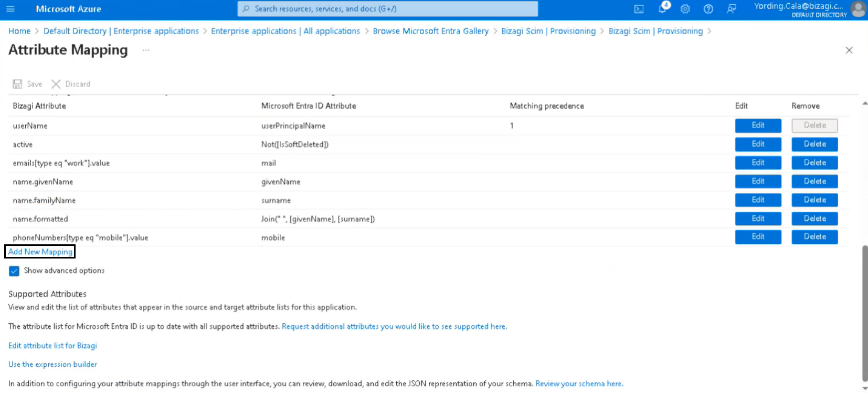Select the userPrincipalName cell
868x393 pixels.
(293, 126)
